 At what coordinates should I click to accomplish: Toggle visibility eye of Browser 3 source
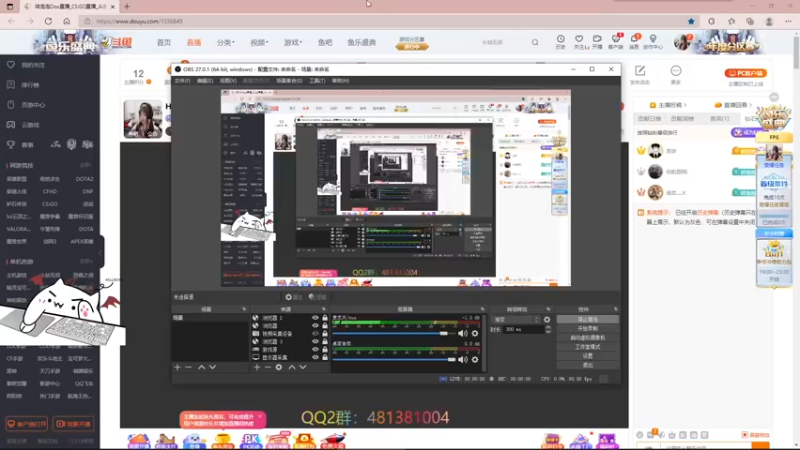coord(315,341)
